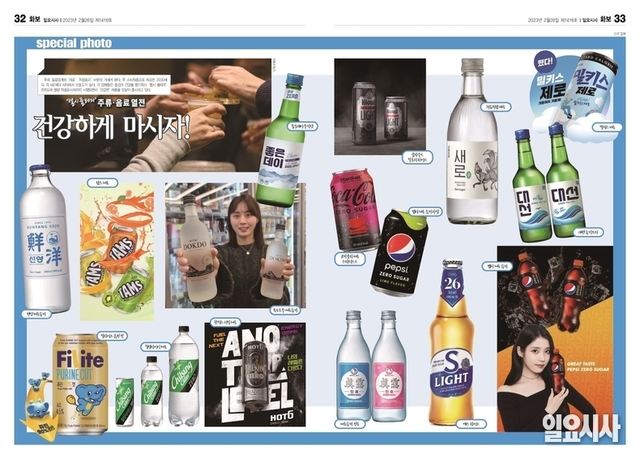
Task: Select the subheading '주류·음료열전'
Action: click(x=121, y=102)
